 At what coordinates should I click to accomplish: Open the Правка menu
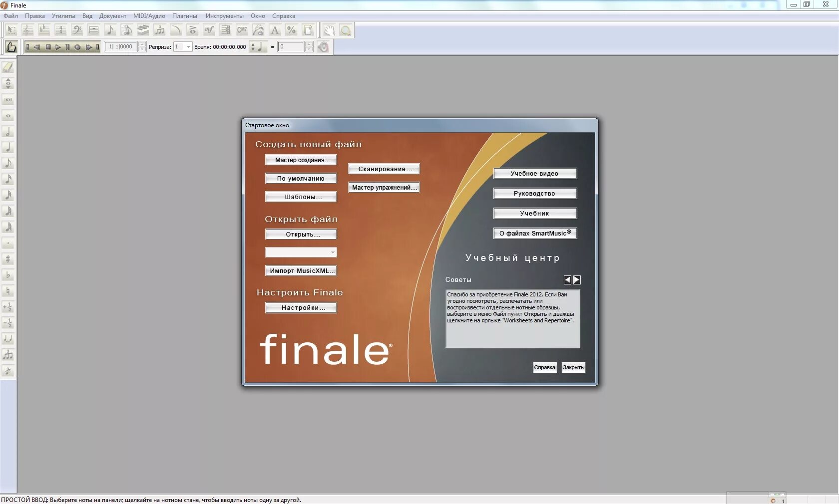click(x=35, y=16)
